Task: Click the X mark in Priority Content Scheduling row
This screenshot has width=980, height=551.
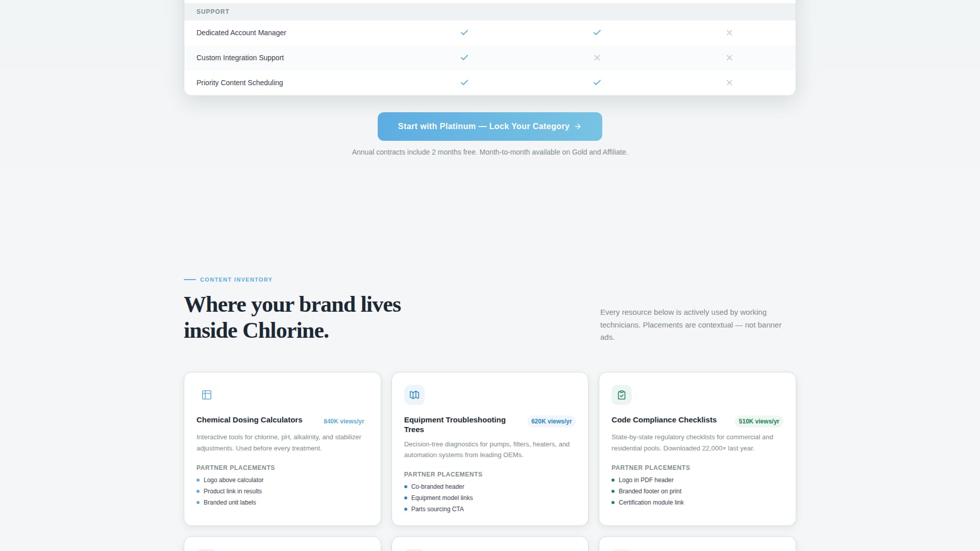Action: (x=729, y=83)
